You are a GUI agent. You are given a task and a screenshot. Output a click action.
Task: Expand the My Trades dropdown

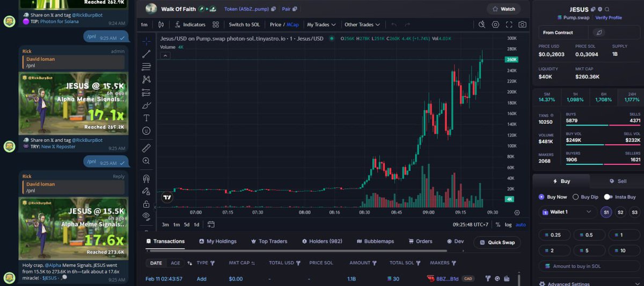[321, 25]
